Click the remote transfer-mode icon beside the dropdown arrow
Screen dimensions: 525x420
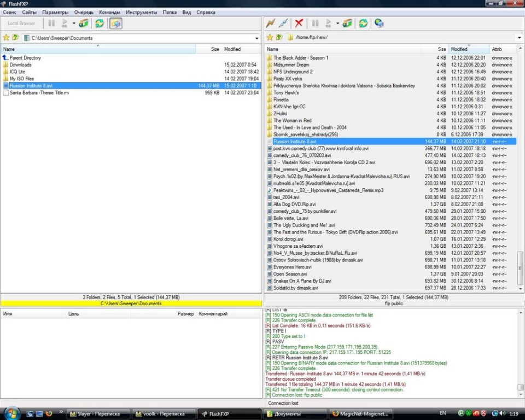347,23
